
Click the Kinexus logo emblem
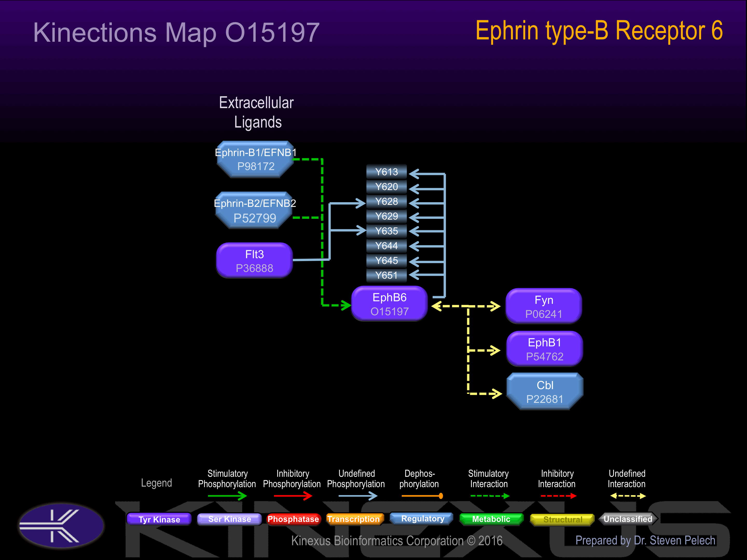(x=61, y=526)
